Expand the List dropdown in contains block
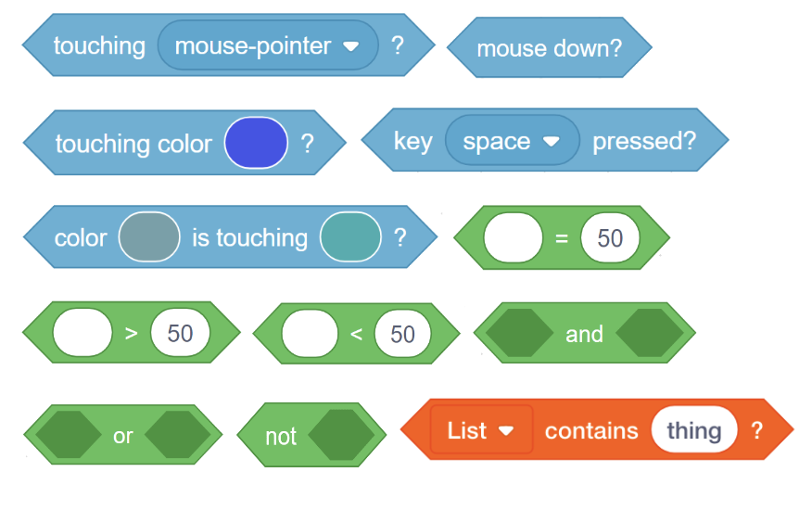This screenshot has width=812, height=510. coord(480,430)
